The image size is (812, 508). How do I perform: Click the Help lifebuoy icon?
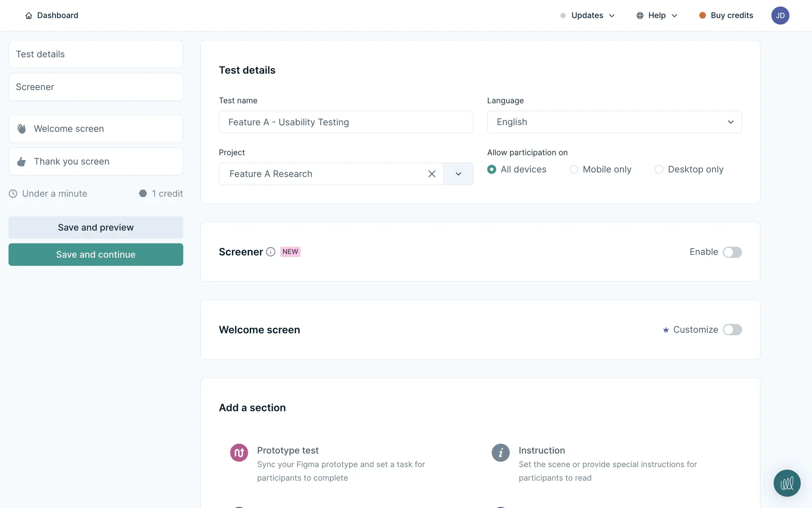point(640,16)
